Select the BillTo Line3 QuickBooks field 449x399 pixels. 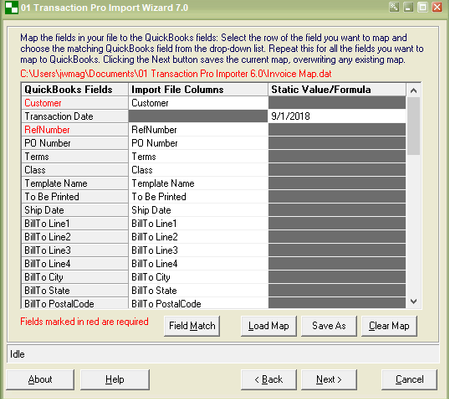coord(75,250)
